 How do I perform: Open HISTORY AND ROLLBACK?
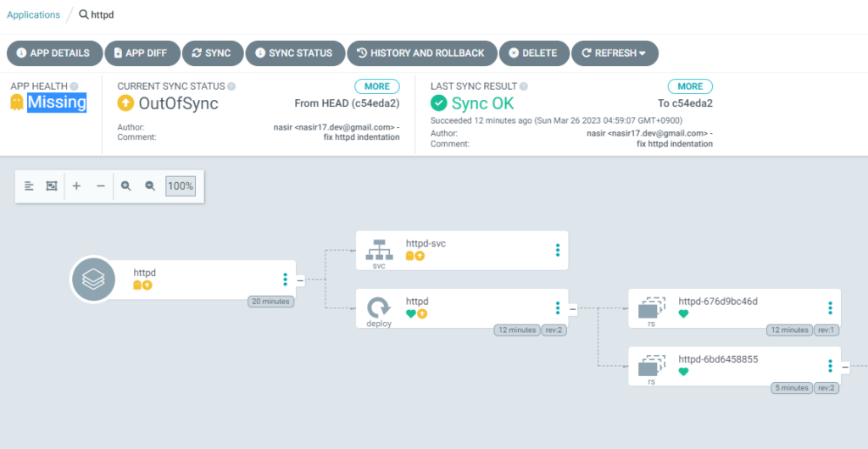click(422, 53)
